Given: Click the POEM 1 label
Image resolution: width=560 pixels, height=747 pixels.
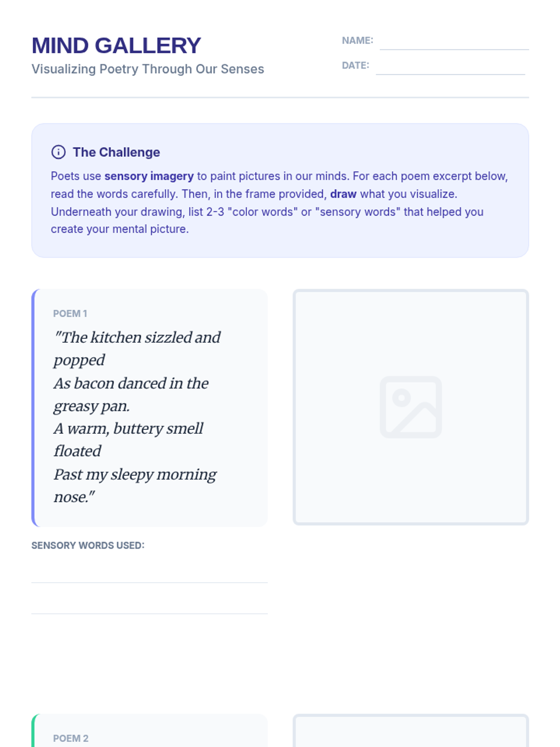Looking at the screenshot, I should (x=70, y=314).
